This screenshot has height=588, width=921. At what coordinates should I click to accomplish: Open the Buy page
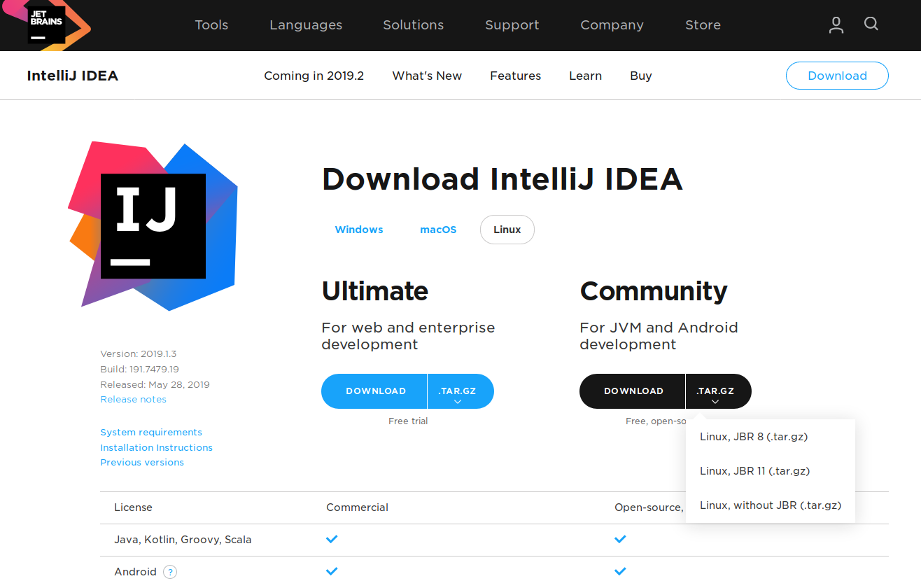point(640,76)
